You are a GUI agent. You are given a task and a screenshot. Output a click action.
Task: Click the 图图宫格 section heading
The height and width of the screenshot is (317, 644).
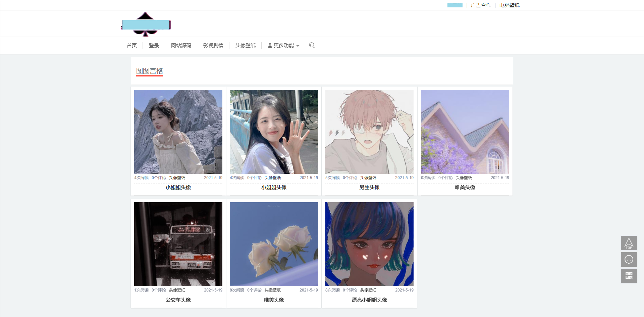point(150,71)
